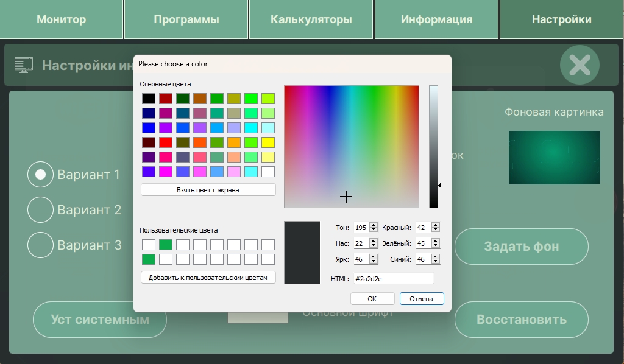Select the Вариант 2 radio button
This screenshot has width=624, height=364.
(40, 209)
